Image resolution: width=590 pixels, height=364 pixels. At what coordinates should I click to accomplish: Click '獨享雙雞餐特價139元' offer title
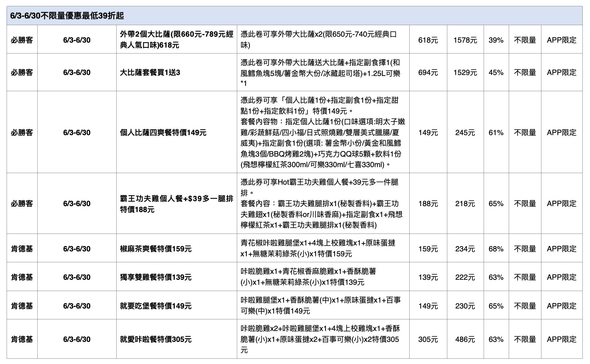156,277
